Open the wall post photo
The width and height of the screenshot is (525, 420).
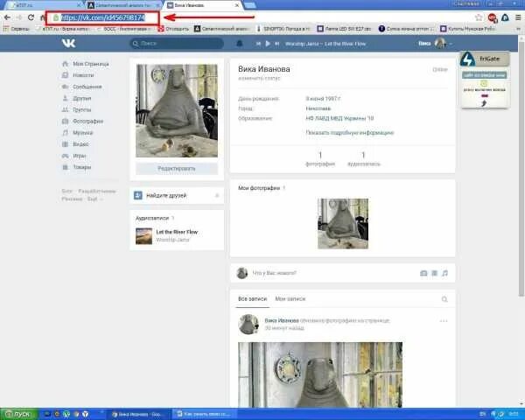point(320,374)
